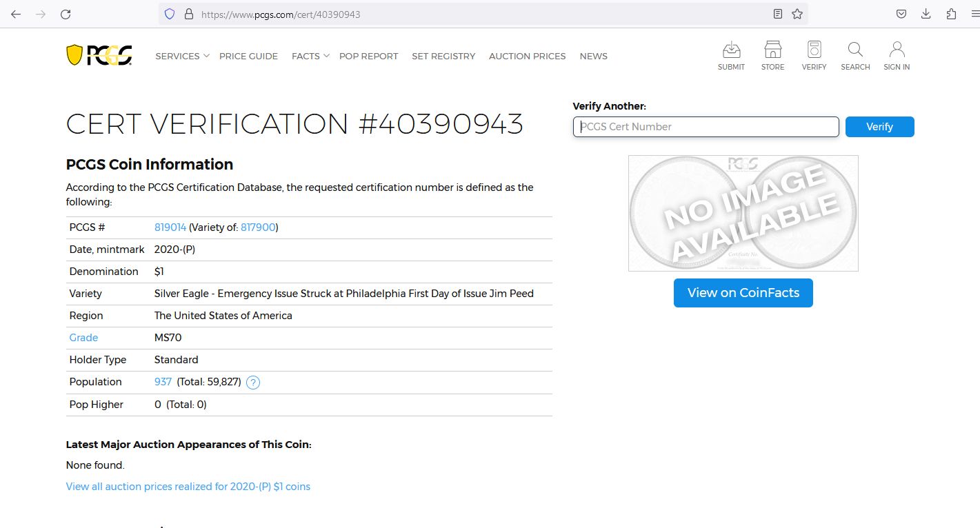Open the Price Guide menu item
980x528 pixels.
tap(248, 57)
